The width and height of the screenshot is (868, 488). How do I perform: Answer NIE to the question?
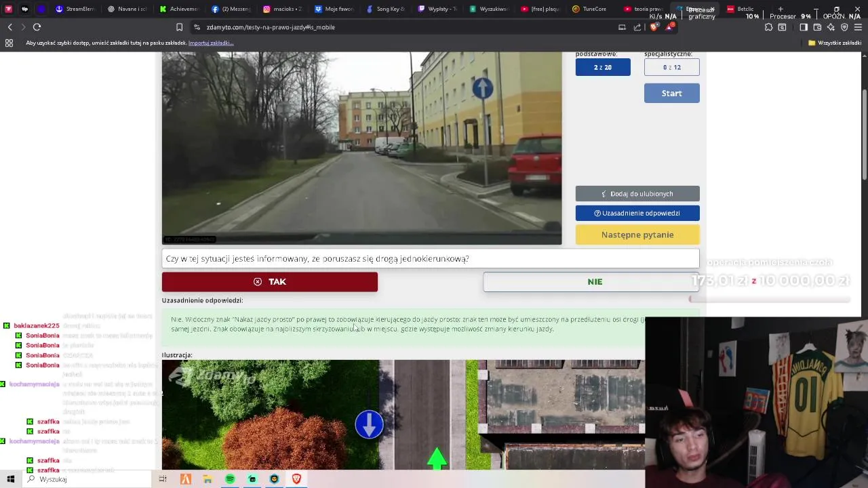coord(591,282)
